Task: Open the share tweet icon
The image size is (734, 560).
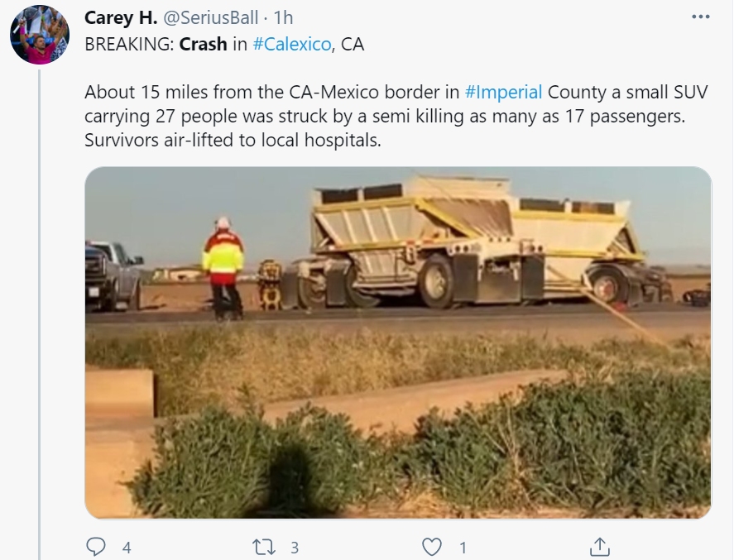Action: tap(600, 547)
